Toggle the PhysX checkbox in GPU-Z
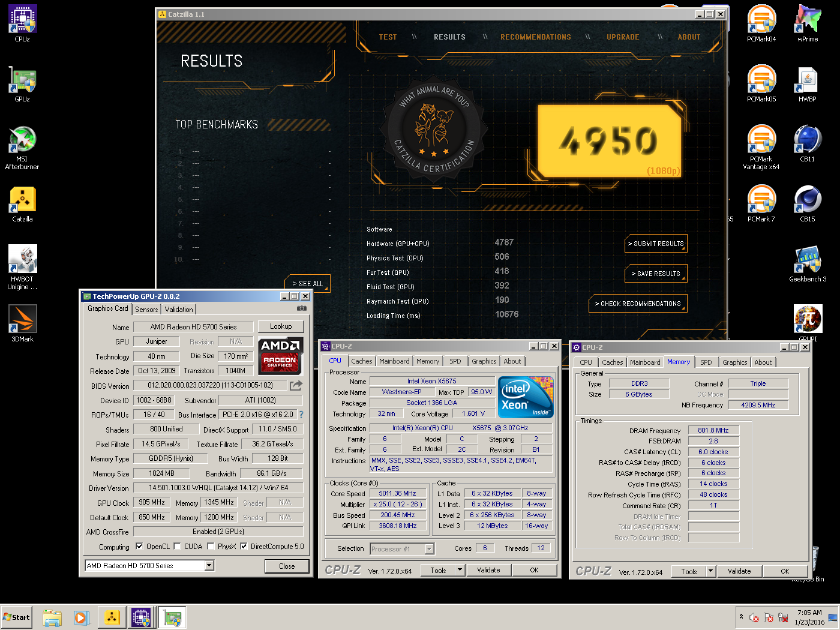The width and height of the screenshot is (840, 630). [x=211, y=547]
